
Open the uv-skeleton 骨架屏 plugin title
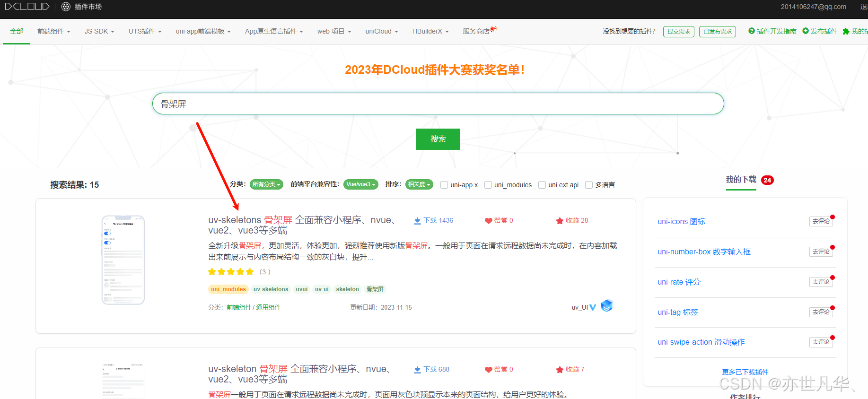click(300, 374)
